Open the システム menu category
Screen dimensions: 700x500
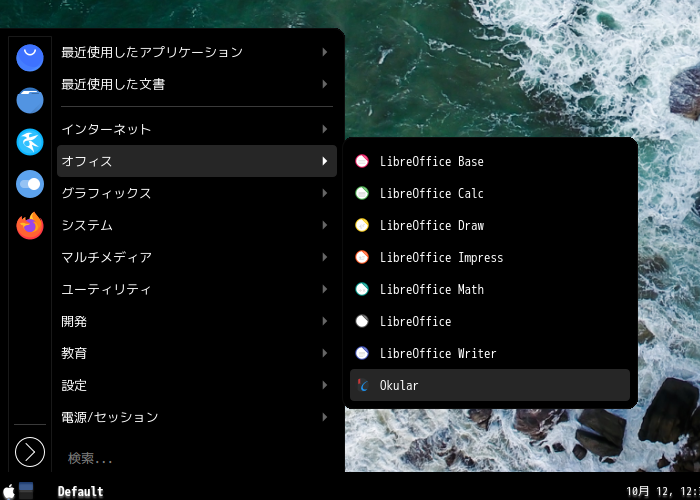197,225
